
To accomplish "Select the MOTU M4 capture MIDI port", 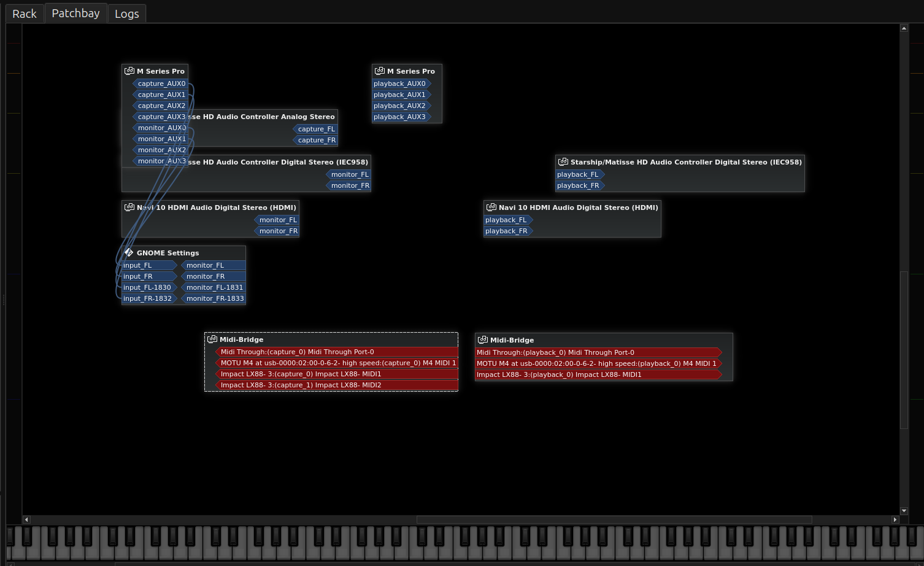I will 337,363.
